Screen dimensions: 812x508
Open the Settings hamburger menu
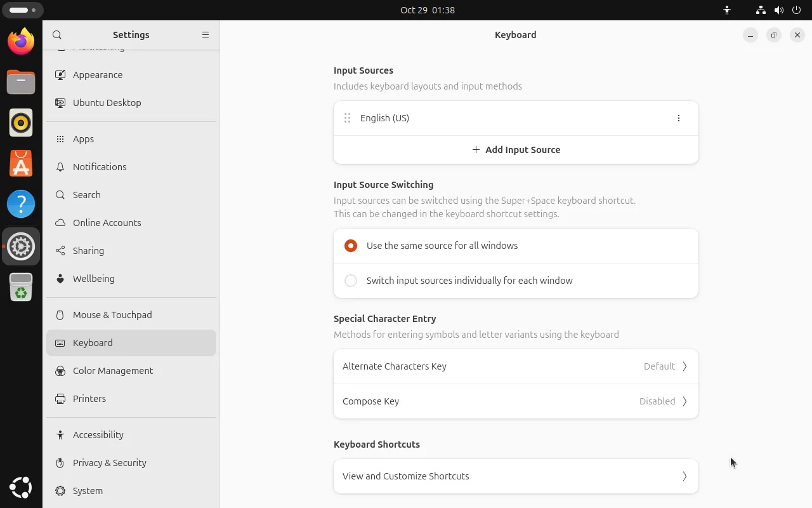[206, 35]
